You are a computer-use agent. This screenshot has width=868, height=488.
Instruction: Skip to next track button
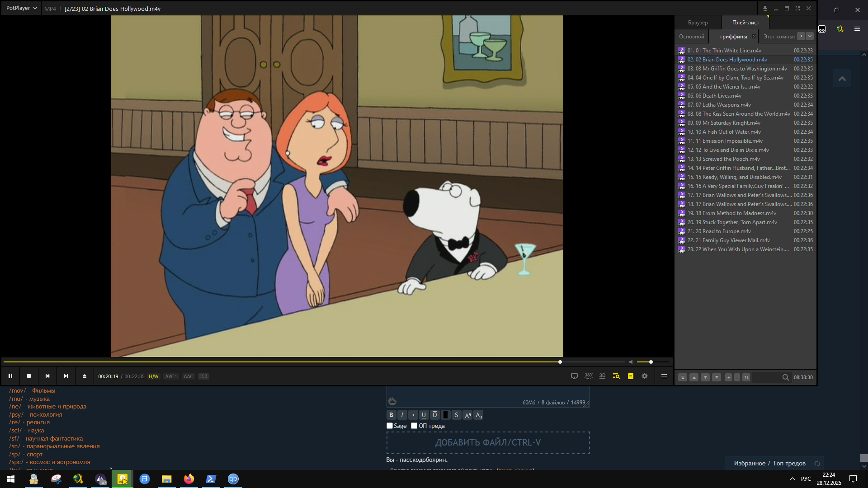click(x=66, y=376)
